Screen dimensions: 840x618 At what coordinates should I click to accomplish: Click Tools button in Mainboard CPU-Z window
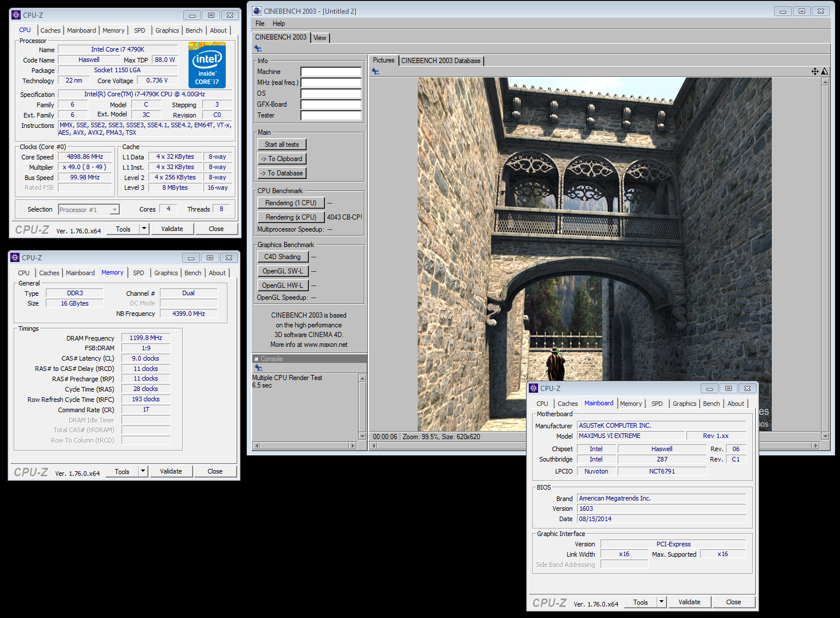[641, 602]
